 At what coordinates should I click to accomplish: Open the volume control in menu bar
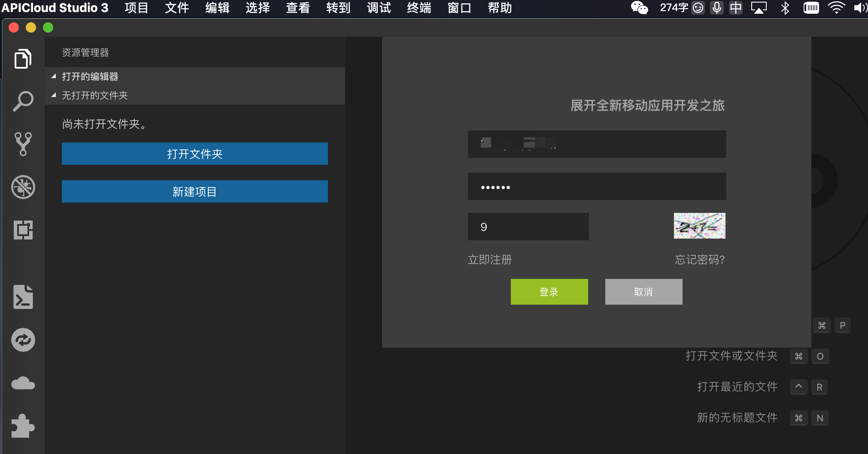pyautogui.click(x=859, y=7)
